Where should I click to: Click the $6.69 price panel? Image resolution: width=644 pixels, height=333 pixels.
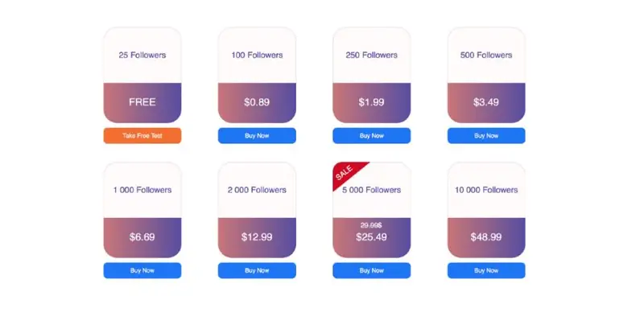[142, 237]
